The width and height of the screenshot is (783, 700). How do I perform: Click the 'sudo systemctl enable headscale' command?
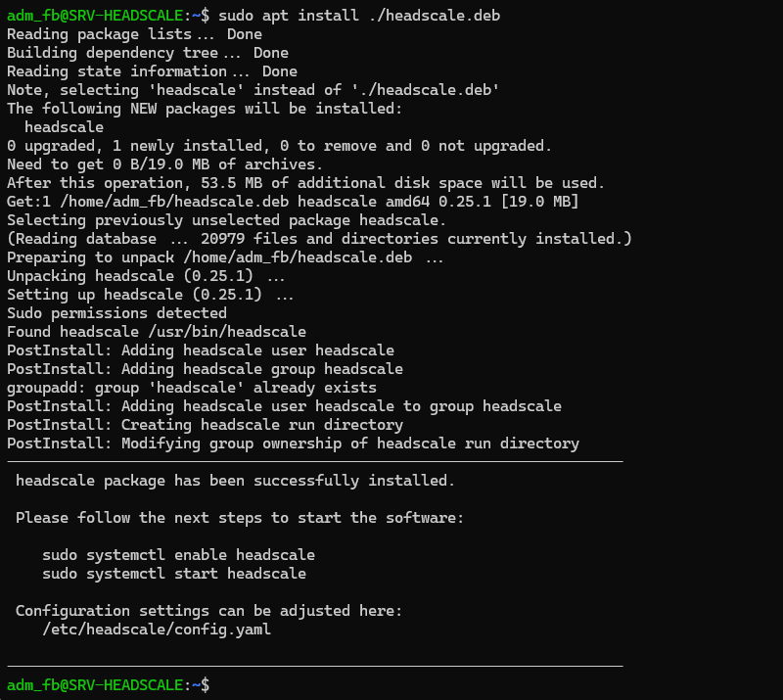178,554
